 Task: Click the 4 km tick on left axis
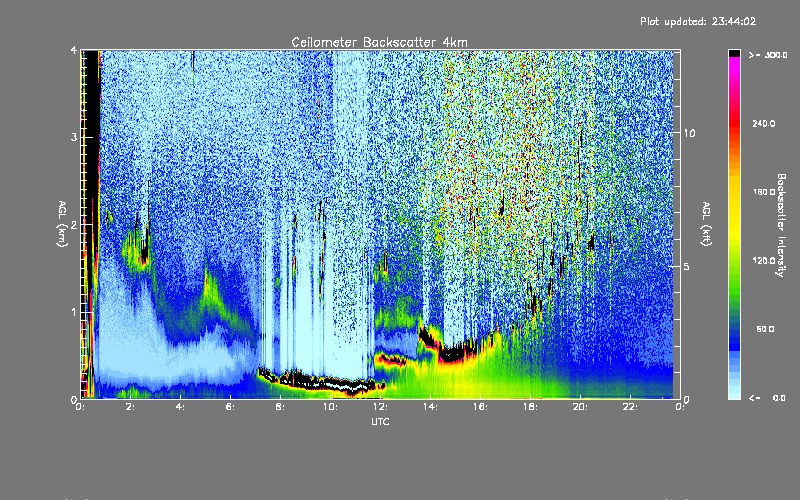pos(74,50)
